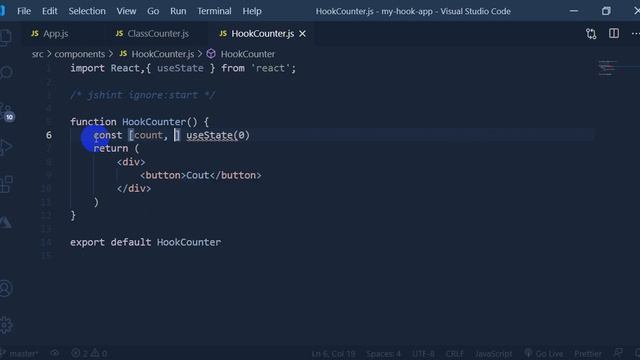
Task: Close the HookCounter.js tab
Action: (302, 34)
